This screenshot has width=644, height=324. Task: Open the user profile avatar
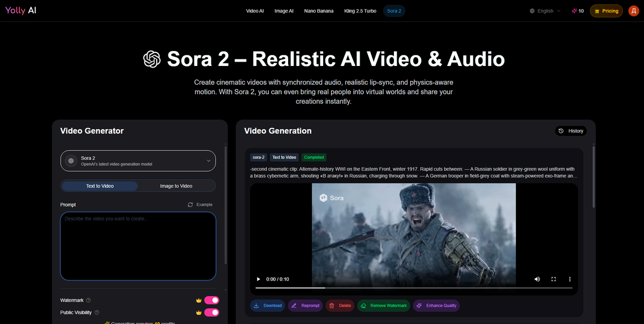point(633,11)
